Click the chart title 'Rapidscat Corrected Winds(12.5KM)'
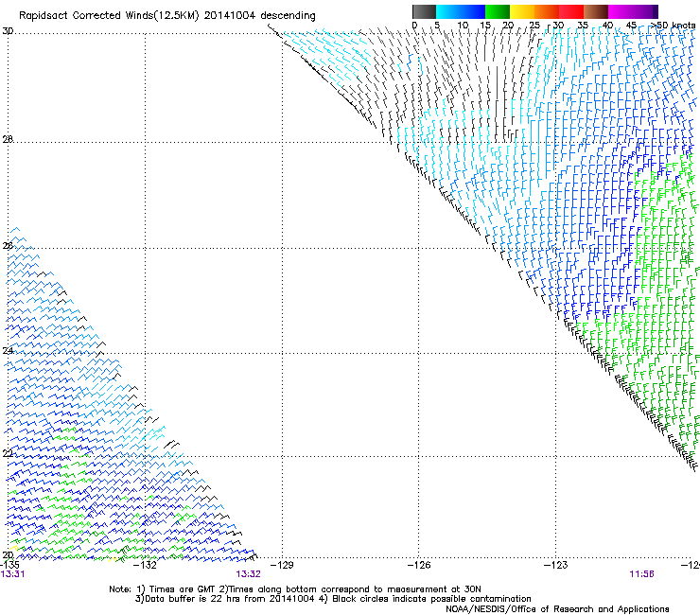Screen dimensions: 700x615 click(x=109, y=16)
